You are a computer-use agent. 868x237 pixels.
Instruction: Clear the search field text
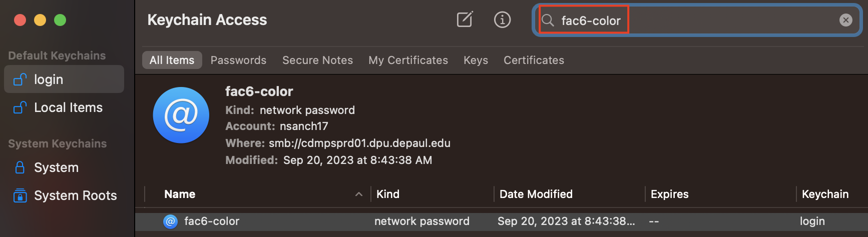[x=845, y=20]
